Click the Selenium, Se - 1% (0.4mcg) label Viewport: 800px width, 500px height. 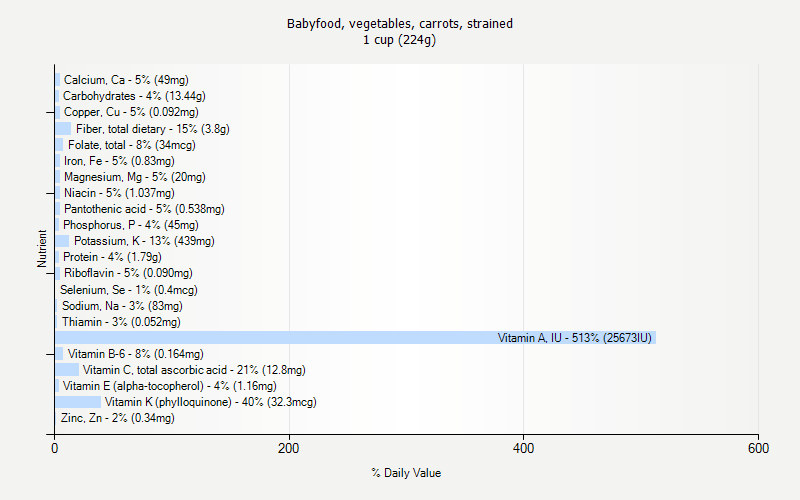[129, 290]
